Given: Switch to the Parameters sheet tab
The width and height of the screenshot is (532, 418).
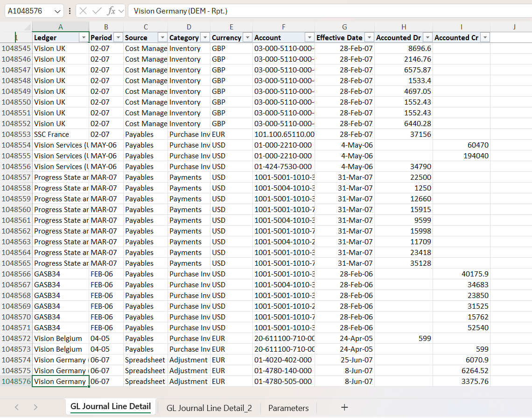Looking at the screenshot, I should pyautogui.click(x=288, y=408).
